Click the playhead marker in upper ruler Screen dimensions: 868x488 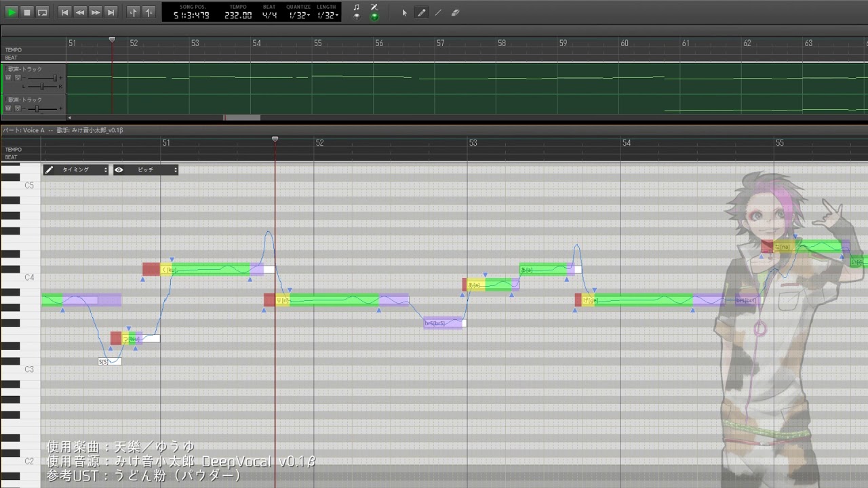[112, 40]
